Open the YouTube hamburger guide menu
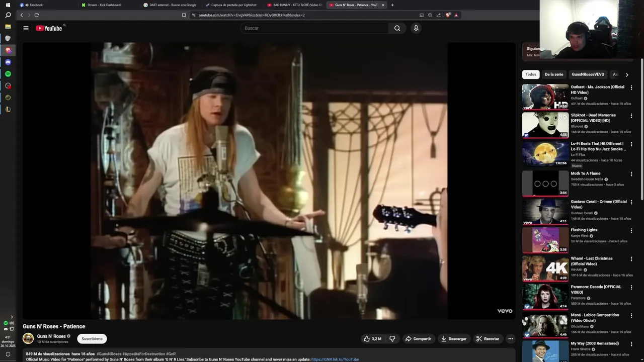The width and height of the screenshot is (644, 362). point(26,28)
